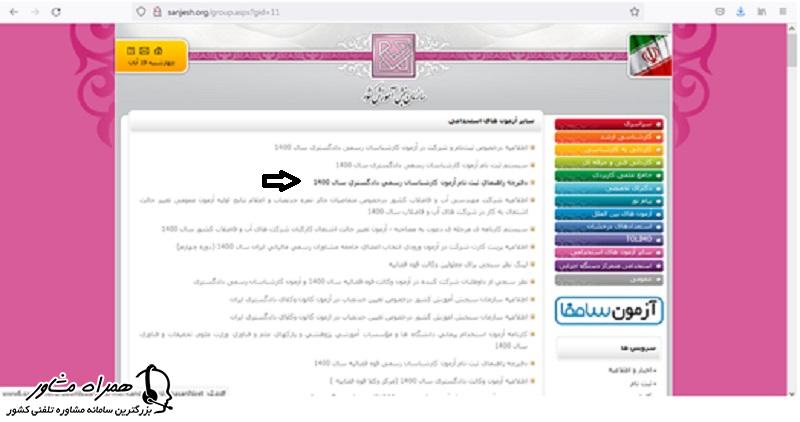
Task: Click the browser forward arrow
Action: point(33,12)
